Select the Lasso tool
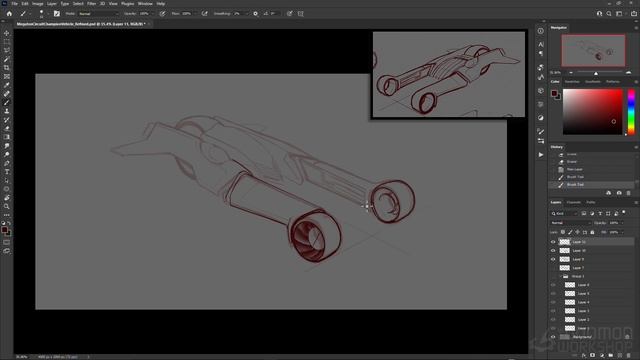Screen dimensions: 640x360 click(x=7, y=50)
